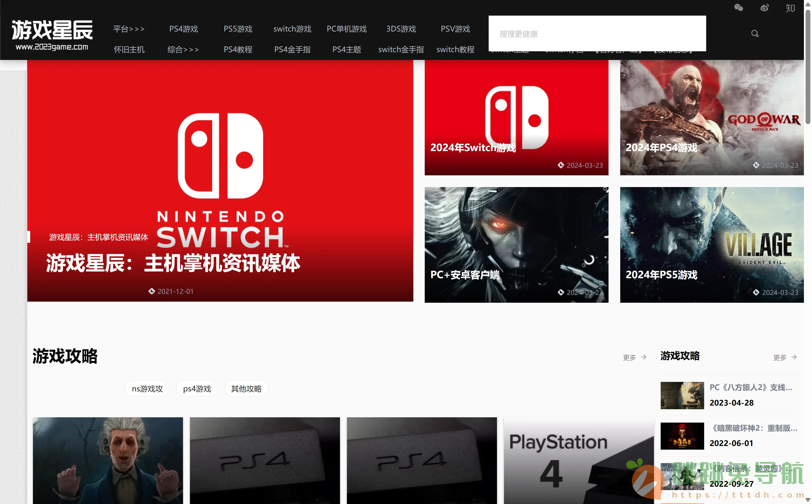The height and width of the screenshot is (504, 812).
Task: Click headline 游戏星辰：主机掌机资讯媒体
Action: point(173,263)
